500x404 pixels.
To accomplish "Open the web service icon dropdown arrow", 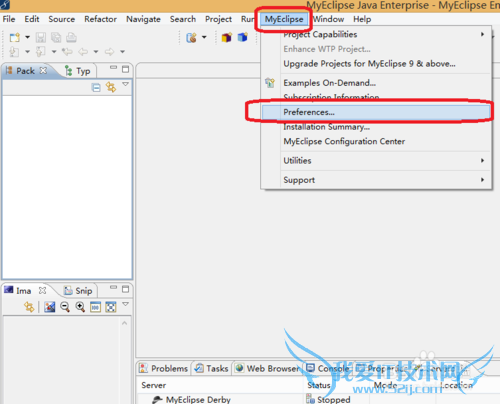I will [x=204, y=37].
